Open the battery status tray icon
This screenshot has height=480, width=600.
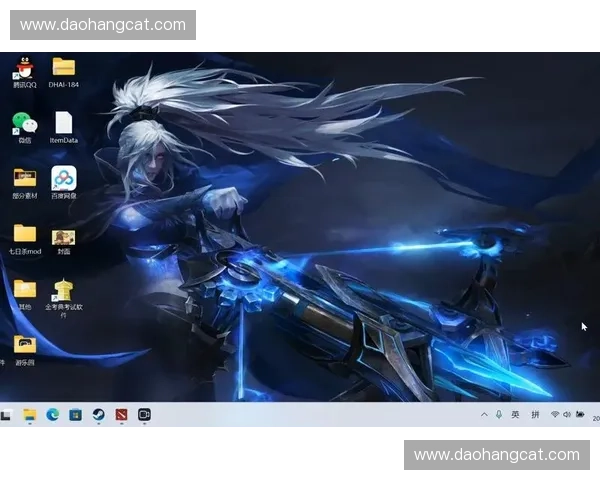click(x=580, y=414)
